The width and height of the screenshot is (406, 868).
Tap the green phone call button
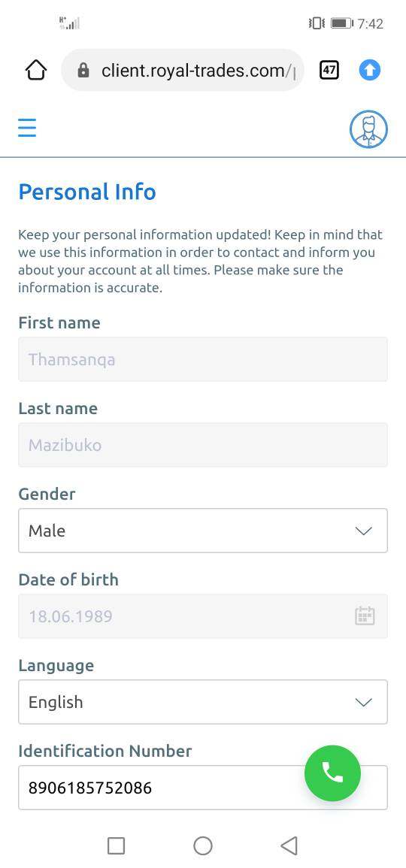(x=332, y=773)
